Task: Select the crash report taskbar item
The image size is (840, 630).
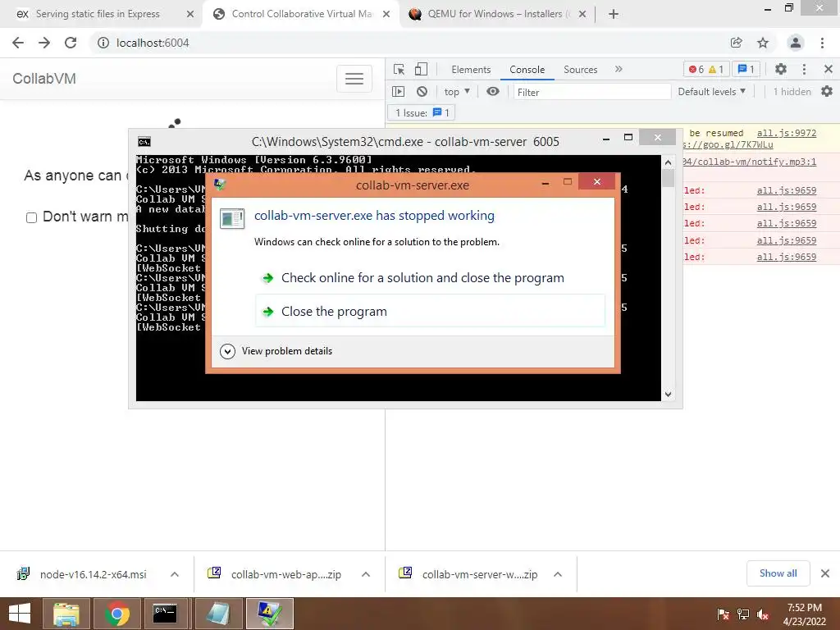Action: tap(269, 614)
